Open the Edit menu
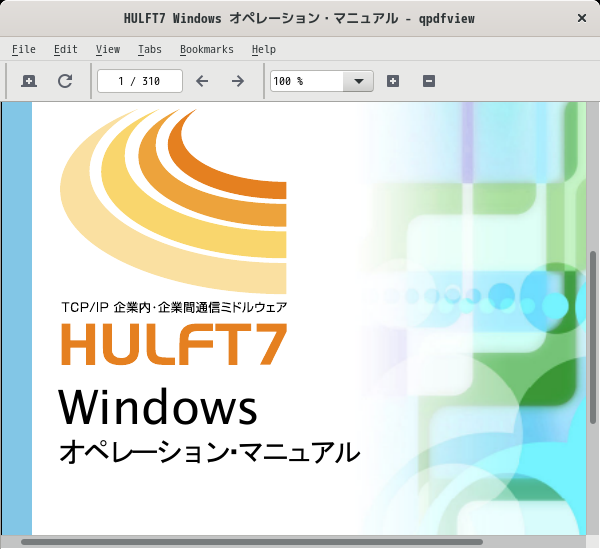 (x=65, y=49)
